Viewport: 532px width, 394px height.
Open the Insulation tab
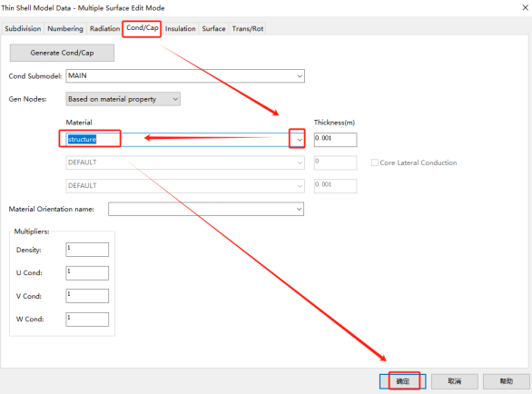pos(180,28)
